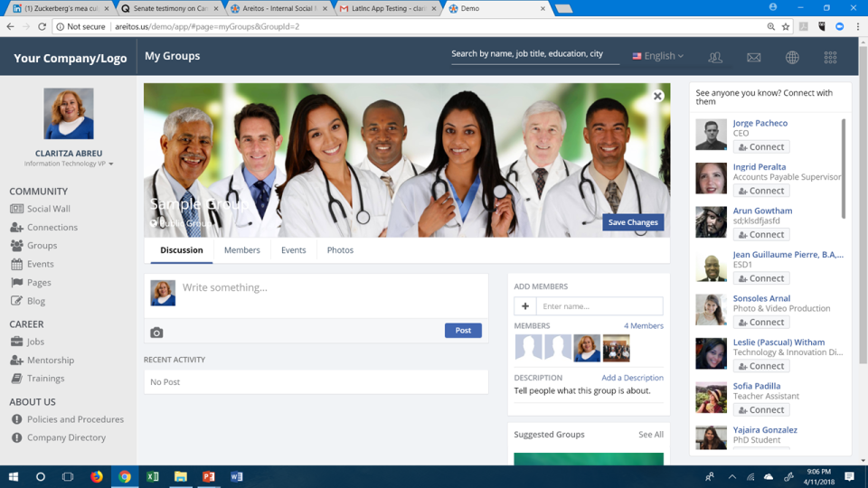Click the Post button
Viewport: 868px width, 488px height.
tap(463, 331)
